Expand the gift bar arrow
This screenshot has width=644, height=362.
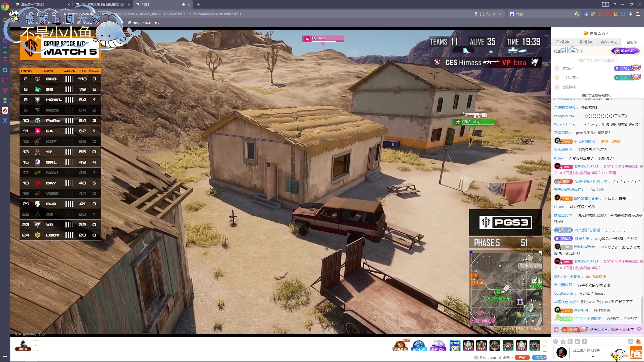[545, 346]
